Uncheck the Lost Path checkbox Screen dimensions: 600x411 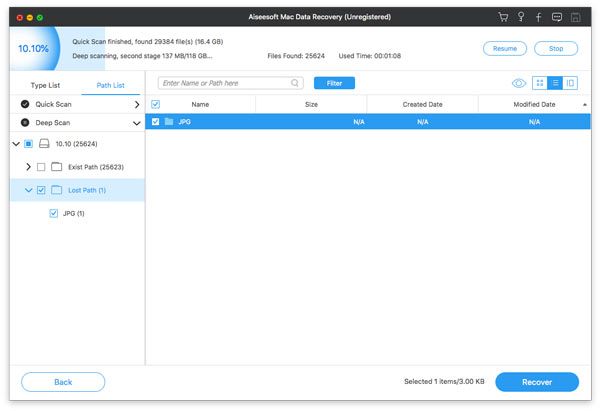(41, 190)
